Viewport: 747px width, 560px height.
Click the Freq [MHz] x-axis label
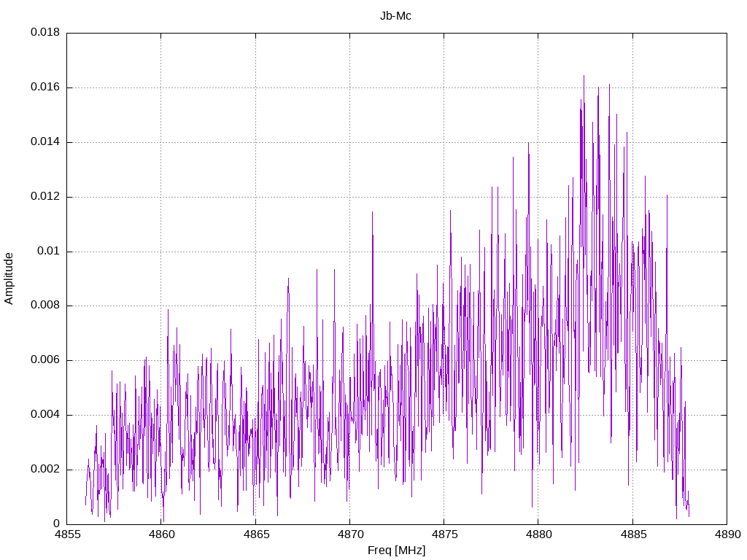[396, 551]
